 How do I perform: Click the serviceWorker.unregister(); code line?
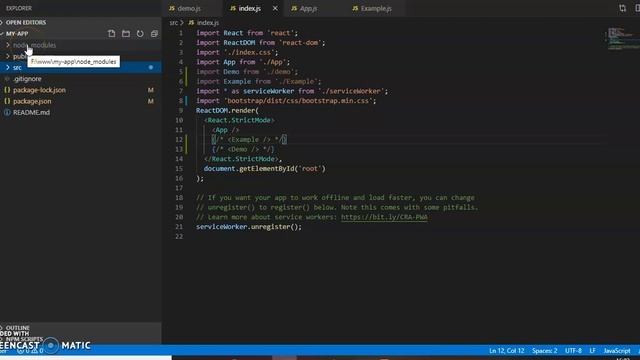pyautogui.click(x=249, y=227)
